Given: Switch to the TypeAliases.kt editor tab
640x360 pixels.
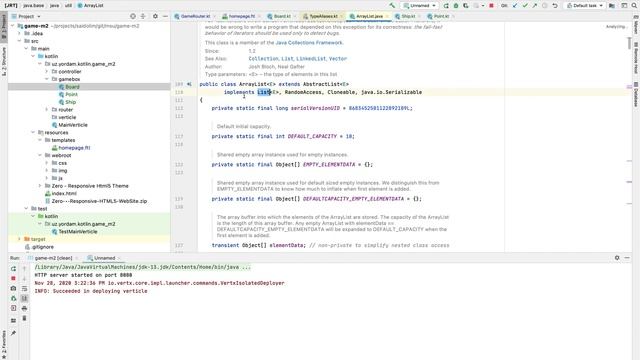Looking at the screenshot, I should click(x=323, y=16).
